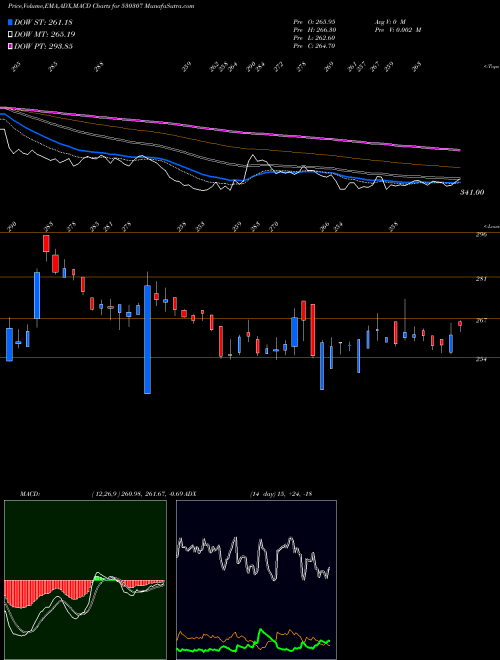Click the 267 price level label

point(482,320)
